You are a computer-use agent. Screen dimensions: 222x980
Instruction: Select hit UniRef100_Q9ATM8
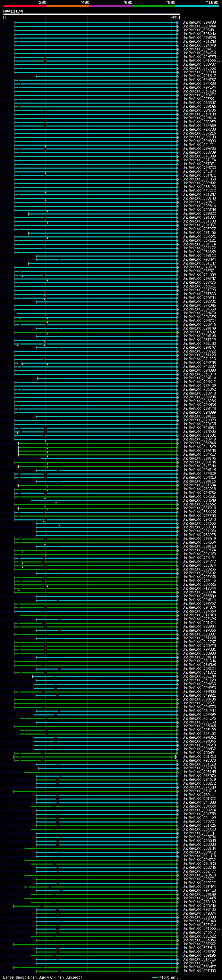pos(199,451)
